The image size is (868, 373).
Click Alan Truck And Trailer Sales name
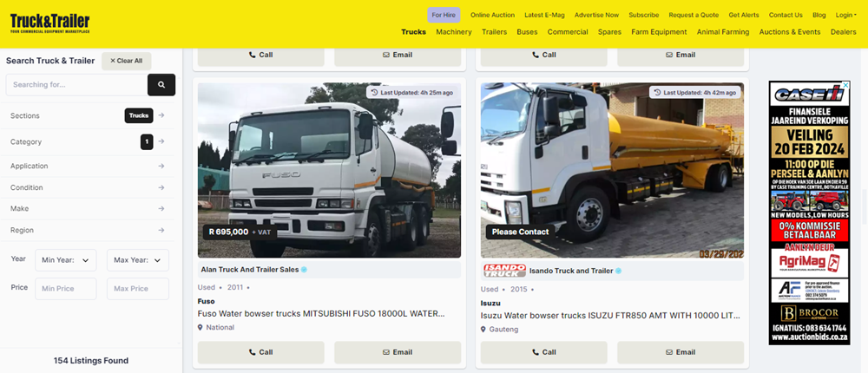point(250,270)
